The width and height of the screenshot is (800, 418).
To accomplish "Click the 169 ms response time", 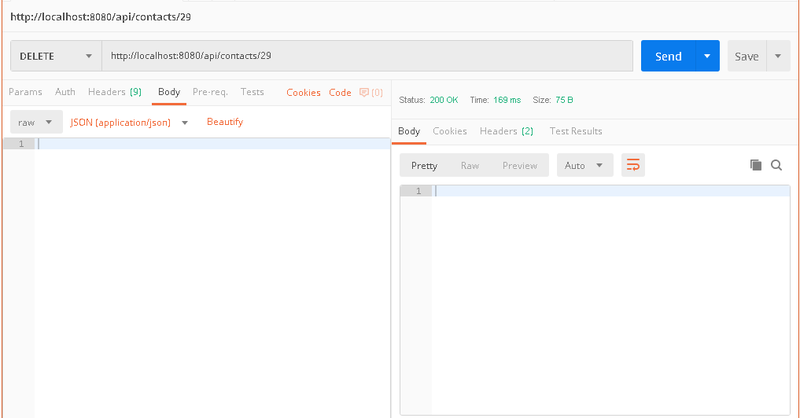I will (507, 100).
